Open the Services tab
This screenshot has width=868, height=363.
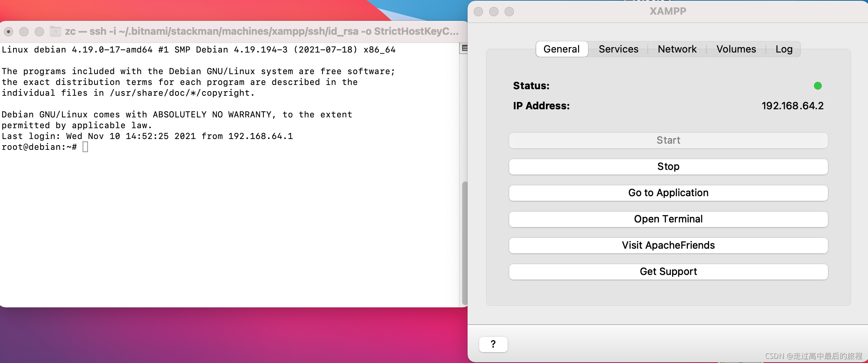point(618,49)
